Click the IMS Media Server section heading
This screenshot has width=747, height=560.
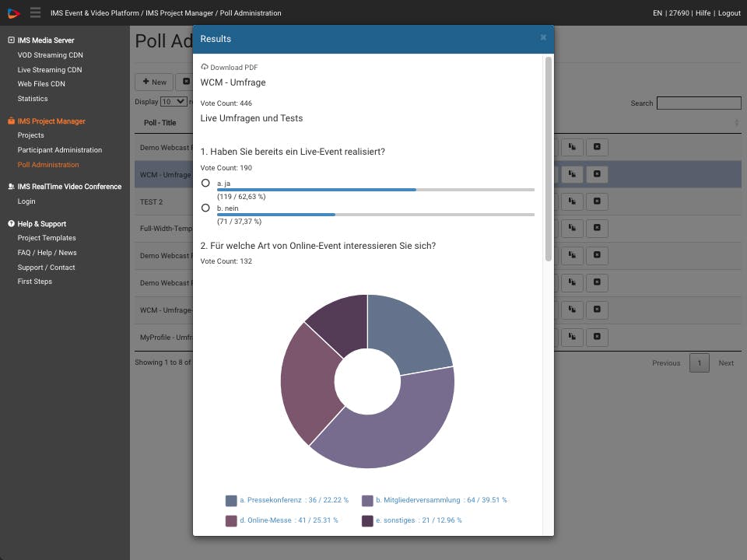pos(46,40)
